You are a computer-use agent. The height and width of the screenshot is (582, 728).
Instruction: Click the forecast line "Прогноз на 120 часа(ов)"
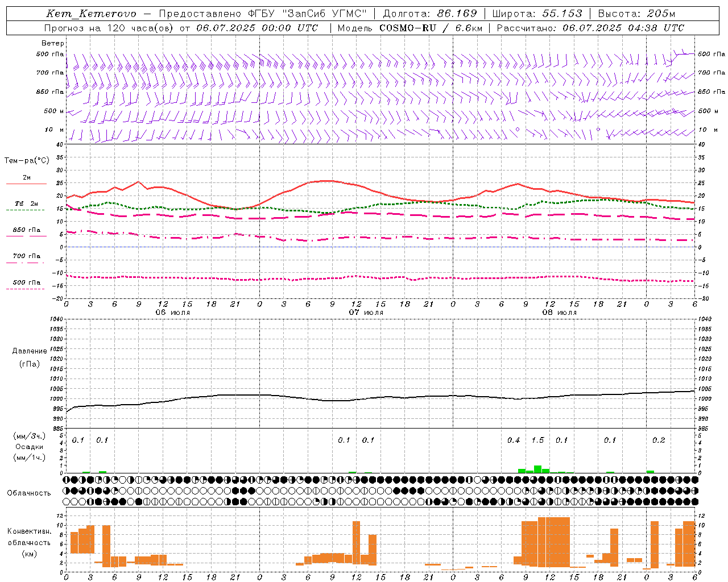(109, 28)
